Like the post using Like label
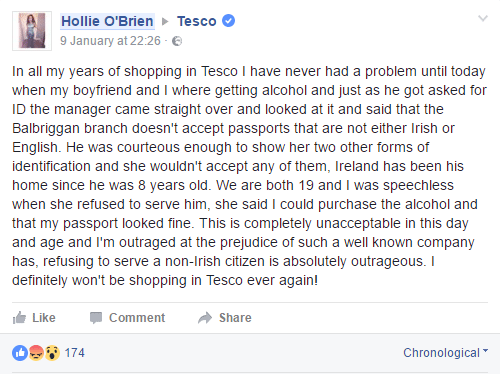Screen dimensions: 500x374 (44, 318)
